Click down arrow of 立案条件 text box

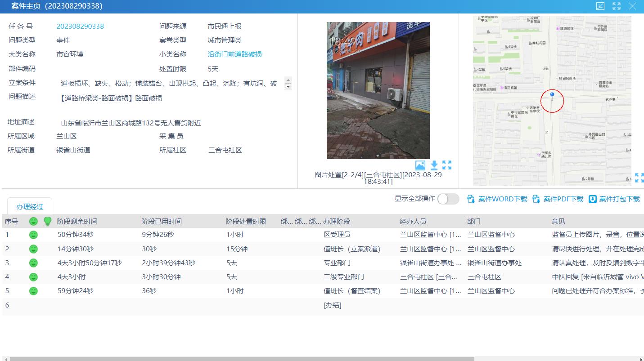[288, 87]
